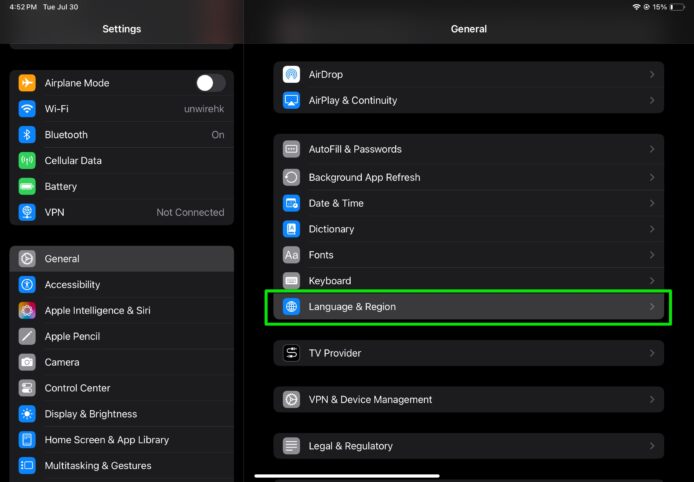This screenshot has width=694, height=482.
Task: Open Control Center settings
Action: click(x=77, y=388)
